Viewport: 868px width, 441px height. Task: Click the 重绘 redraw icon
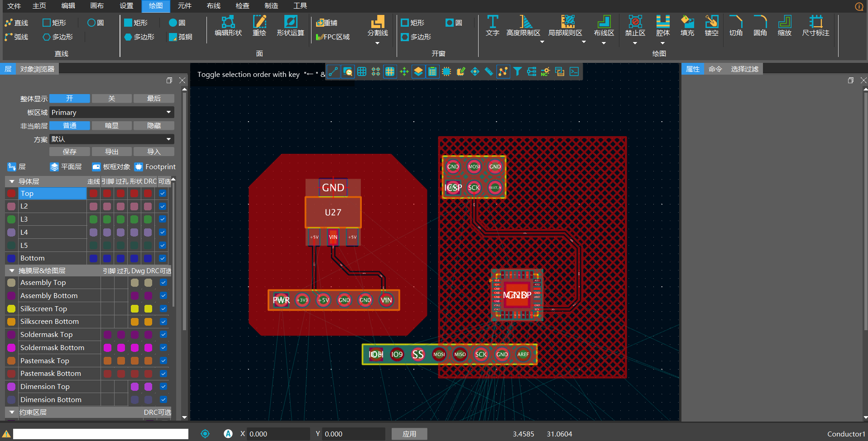coord(259,25)
